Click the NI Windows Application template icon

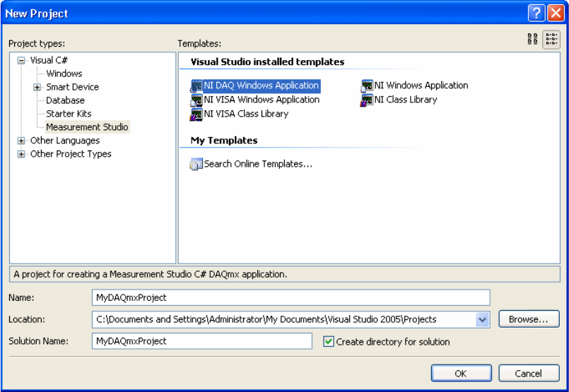367,86
